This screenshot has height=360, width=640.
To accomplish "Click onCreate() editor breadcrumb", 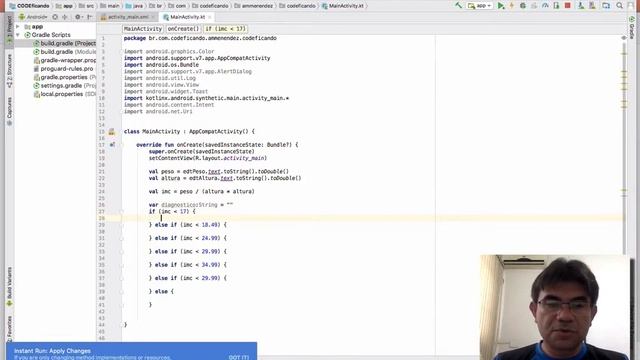I will 183,29.
